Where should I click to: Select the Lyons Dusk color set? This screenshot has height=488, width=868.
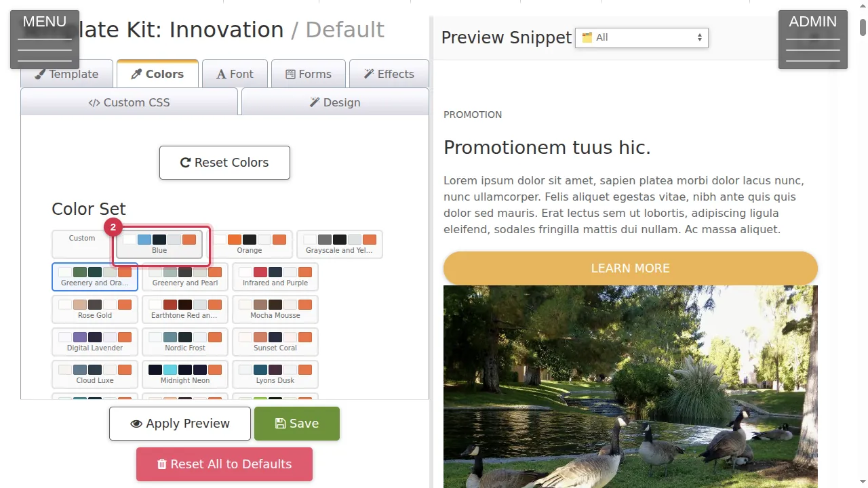[x=275, y=374]
